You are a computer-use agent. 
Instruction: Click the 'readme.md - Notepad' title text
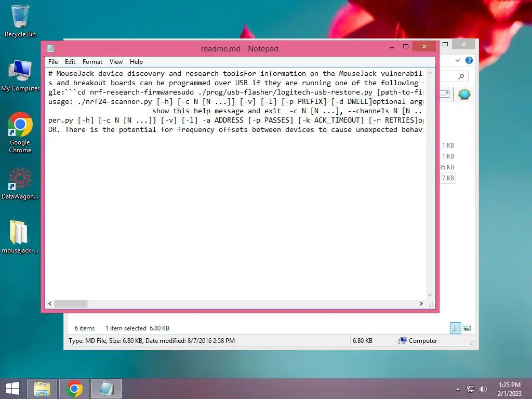[x=240, y=48]
